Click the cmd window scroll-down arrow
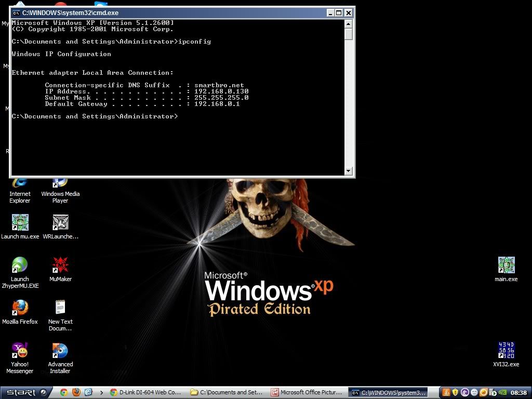Viewport: 532px width, 399px height. (349, 171)
